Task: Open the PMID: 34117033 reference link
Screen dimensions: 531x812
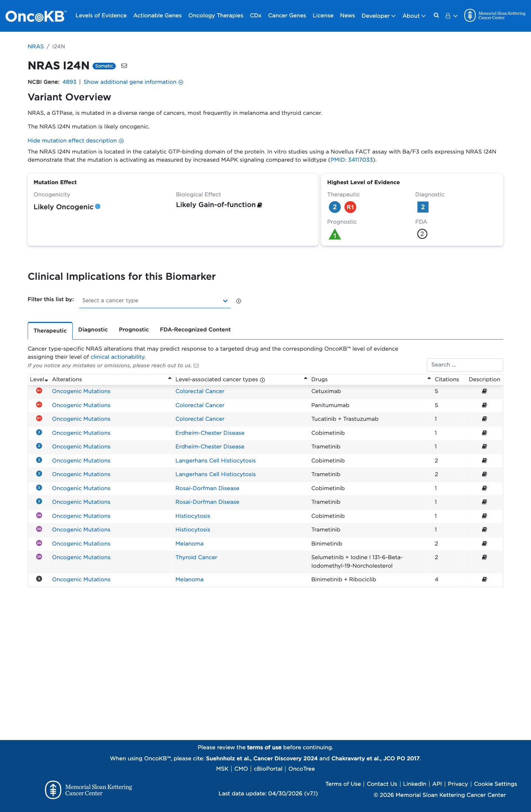Action: tap(352, 160)
